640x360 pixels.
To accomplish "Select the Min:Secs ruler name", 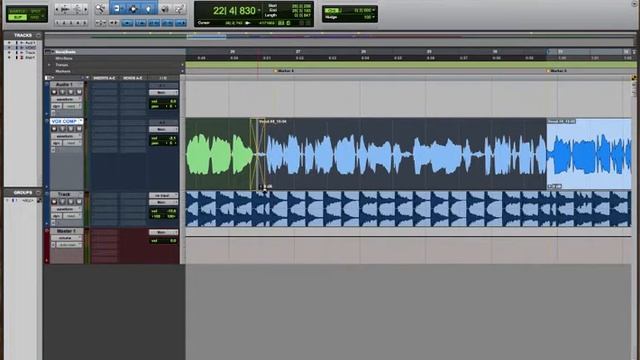I will pyautogui.click(x=64, y=58).
